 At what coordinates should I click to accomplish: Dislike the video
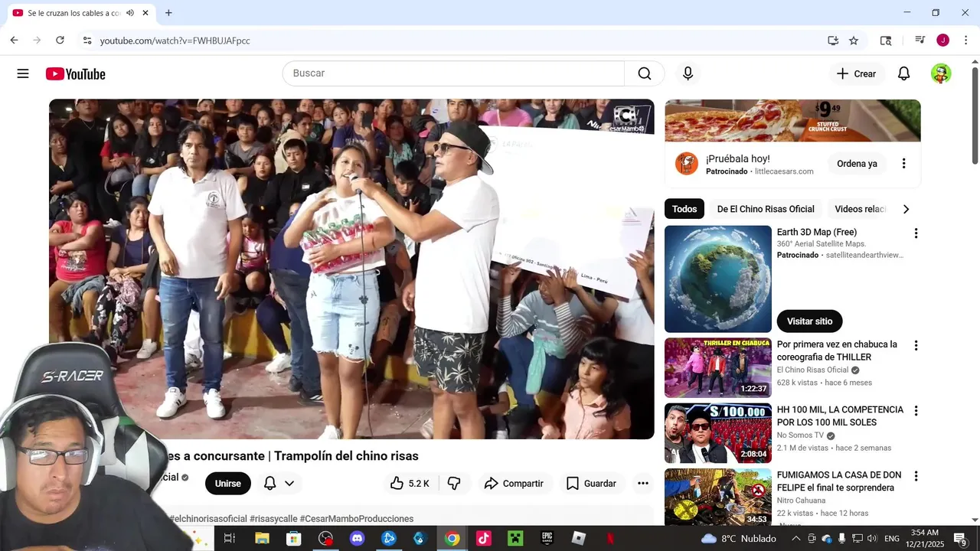(454, 484)
